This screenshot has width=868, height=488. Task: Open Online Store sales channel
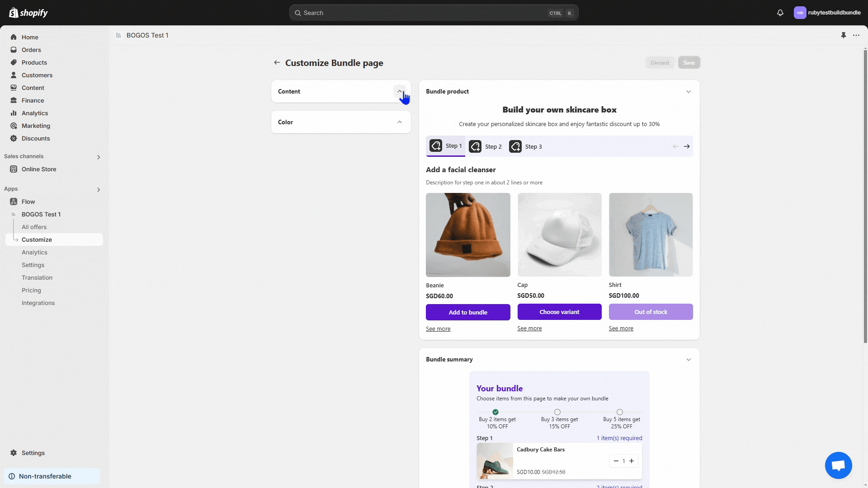click(x=39, y=169)
